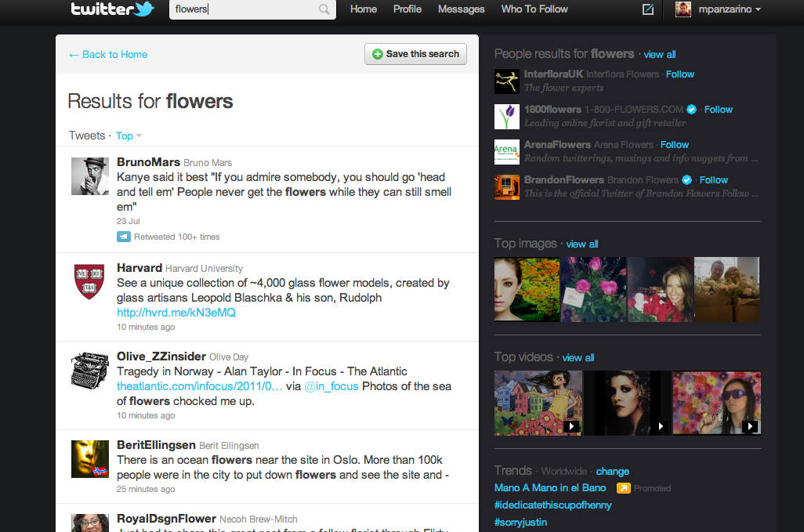
Task: Open #sorryjustin trend
Action: 520,523
